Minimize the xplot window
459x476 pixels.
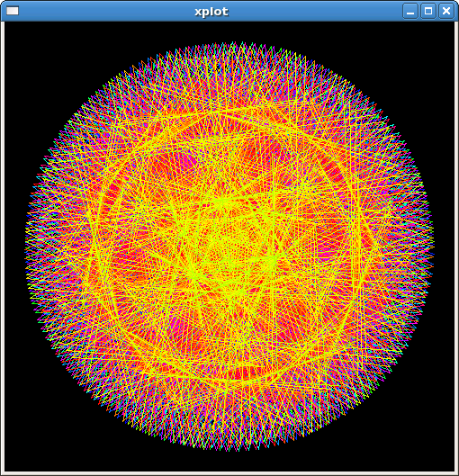[410, 11]
